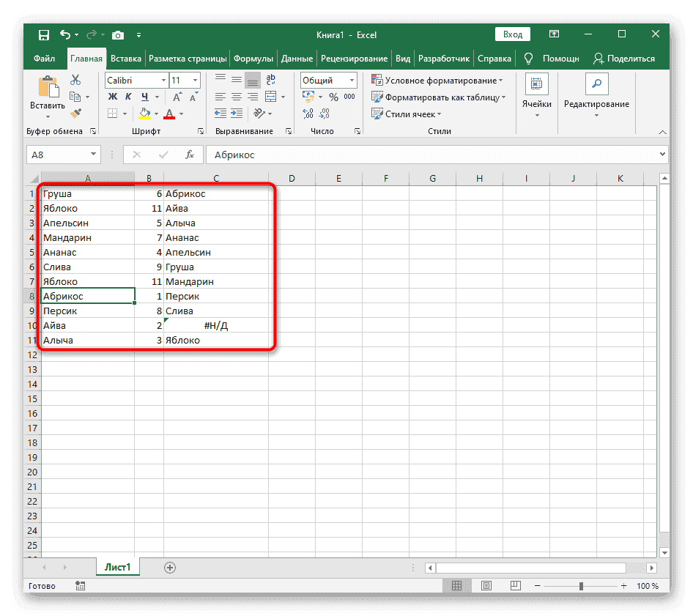Open the Файл menu tab
Image resolution: width=693 pixels, height=616 pixels.
pos(44,59)
